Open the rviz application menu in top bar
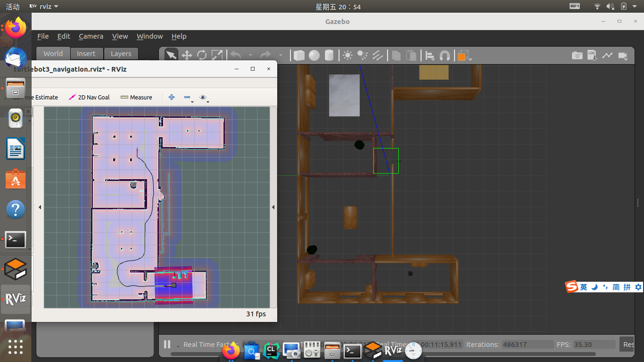 coord(44,7)
